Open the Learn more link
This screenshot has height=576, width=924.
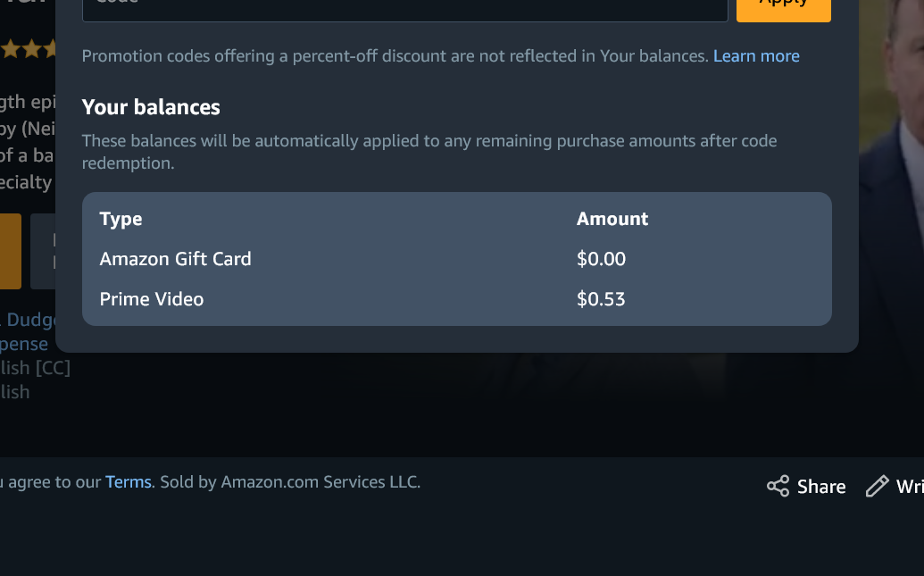(756, 56)
